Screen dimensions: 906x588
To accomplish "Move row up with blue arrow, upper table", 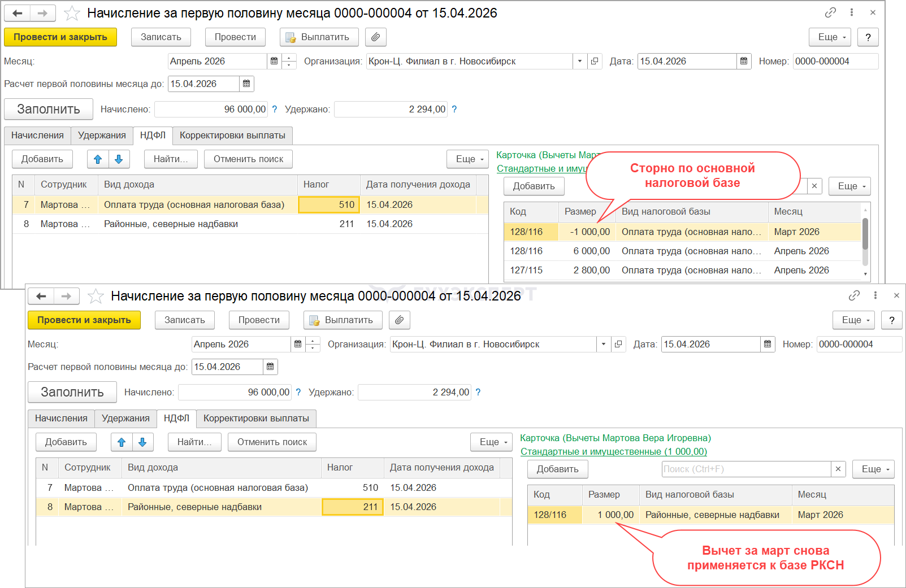I will [x=98, y=159].
